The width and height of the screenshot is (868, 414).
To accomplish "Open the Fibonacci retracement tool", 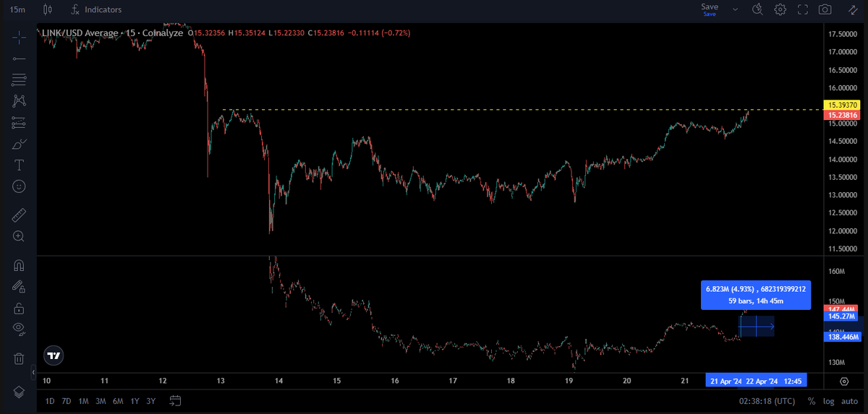I will click(x=19, y=79).
